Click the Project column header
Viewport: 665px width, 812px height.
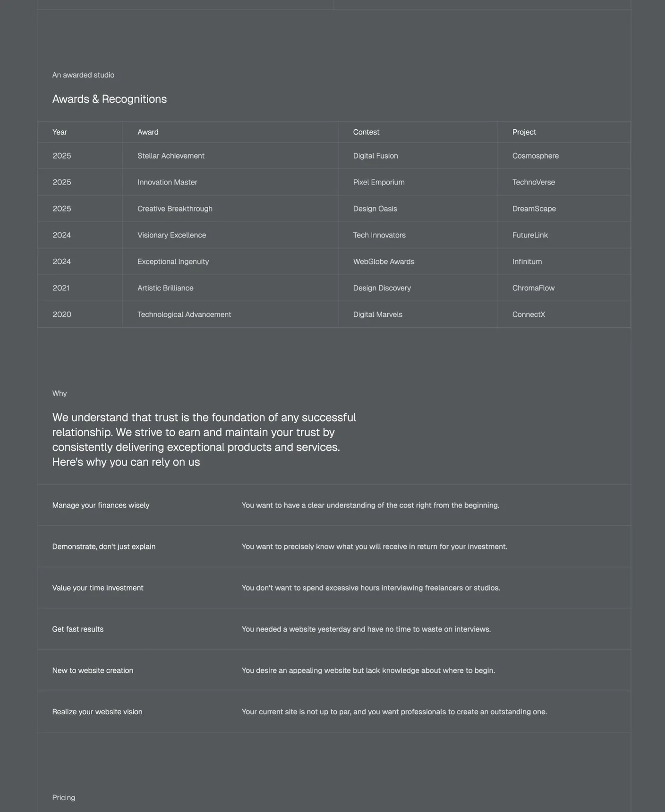pyautogui.click(x=524, y=132)
